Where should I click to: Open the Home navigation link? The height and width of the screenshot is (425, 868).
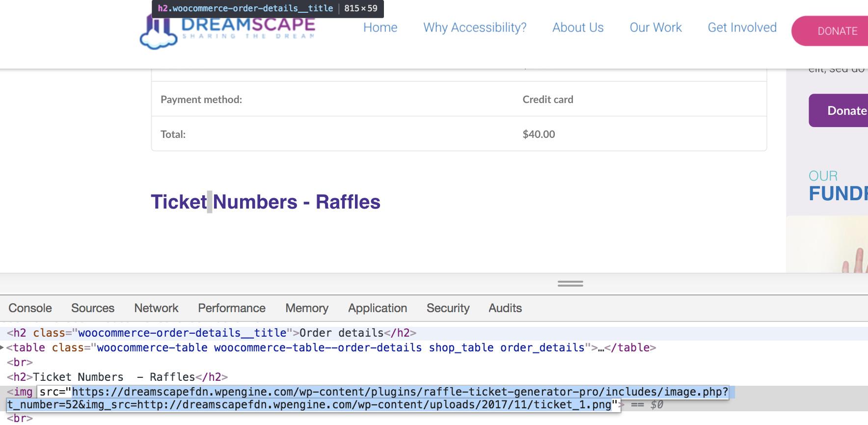point(380,27)
